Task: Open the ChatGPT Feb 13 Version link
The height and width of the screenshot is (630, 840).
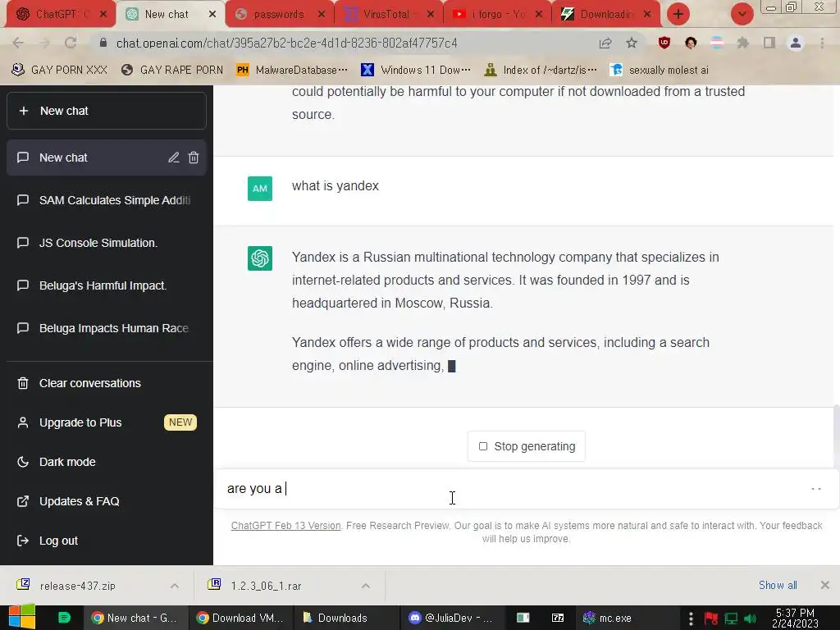Action: click(285, 526)
